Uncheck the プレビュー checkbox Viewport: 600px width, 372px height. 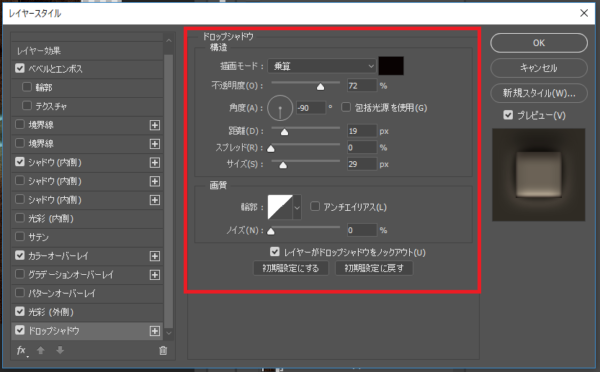(x=508, y=115)
